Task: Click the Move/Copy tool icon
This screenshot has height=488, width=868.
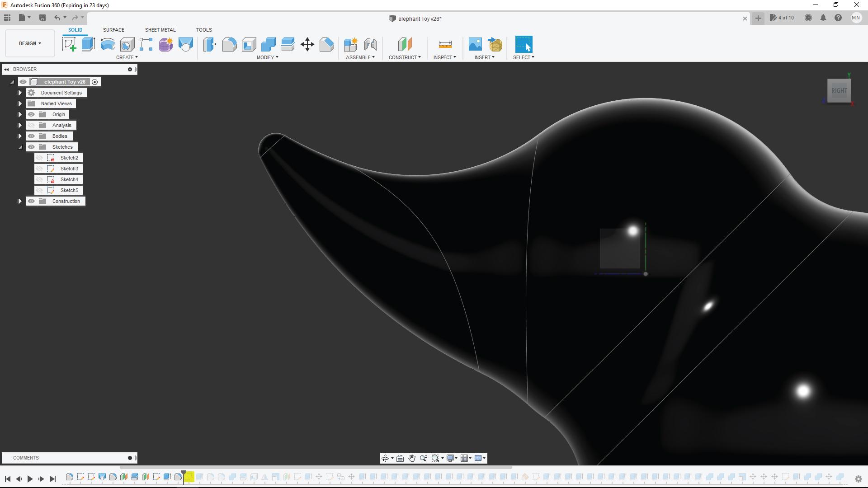Action: [307, 44]
